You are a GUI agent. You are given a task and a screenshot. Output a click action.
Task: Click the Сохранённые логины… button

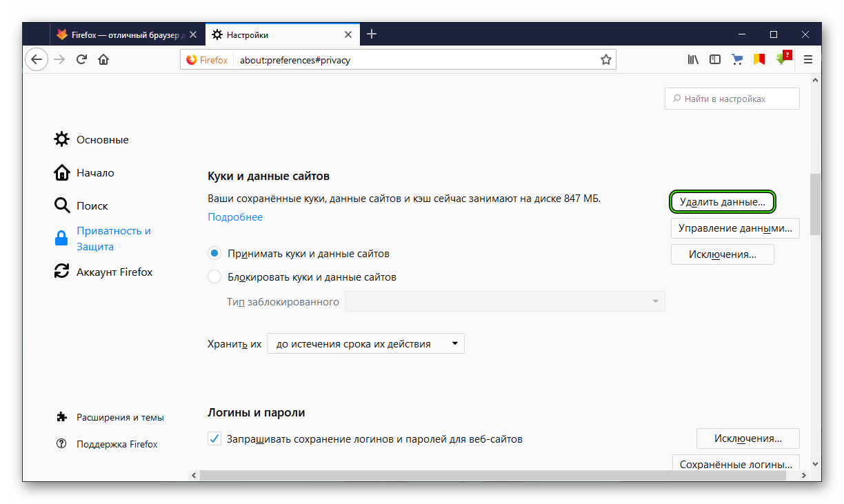(736, 463)
